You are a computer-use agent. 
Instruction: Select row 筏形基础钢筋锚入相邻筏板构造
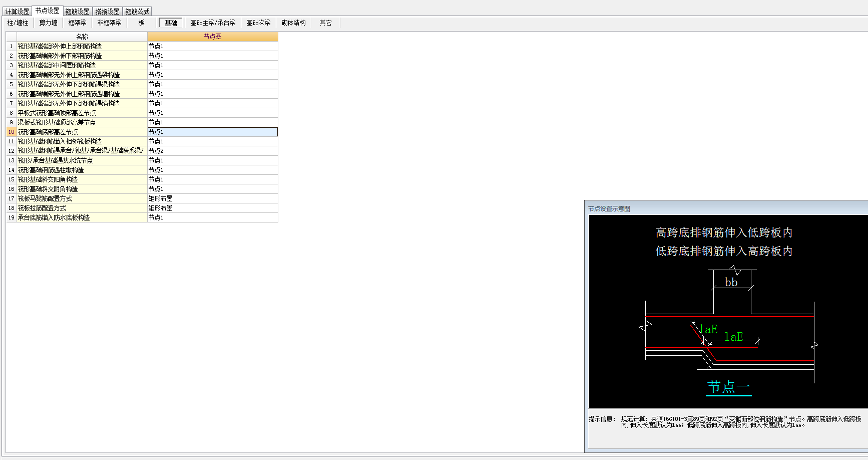click(82, 141)
